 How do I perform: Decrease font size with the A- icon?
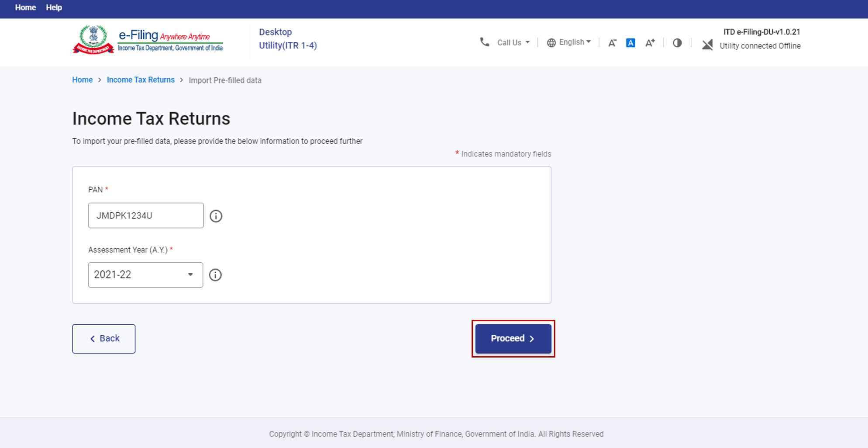pos(612,43)
